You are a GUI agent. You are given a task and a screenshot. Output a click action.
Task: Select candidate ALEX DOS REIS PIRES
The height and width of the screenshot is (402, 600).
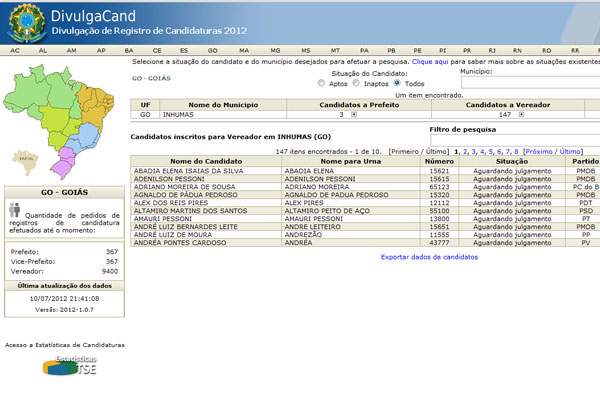click(171, 203)
